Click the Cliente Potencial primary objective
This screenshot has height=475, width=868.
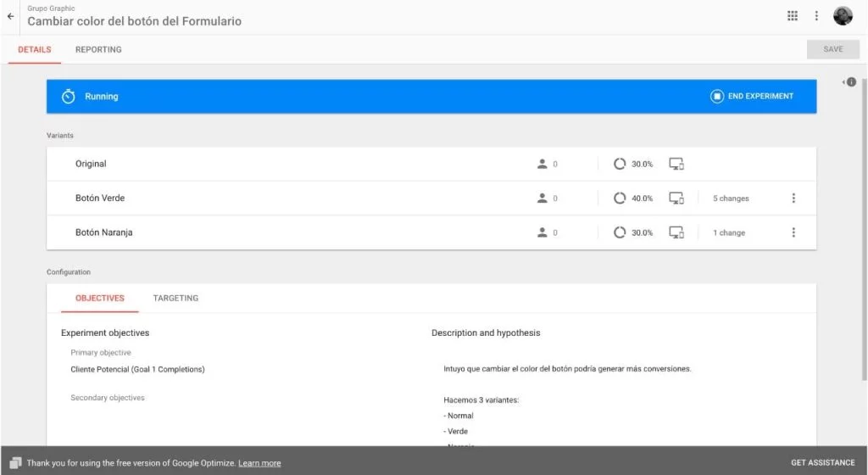pos(137,369)
